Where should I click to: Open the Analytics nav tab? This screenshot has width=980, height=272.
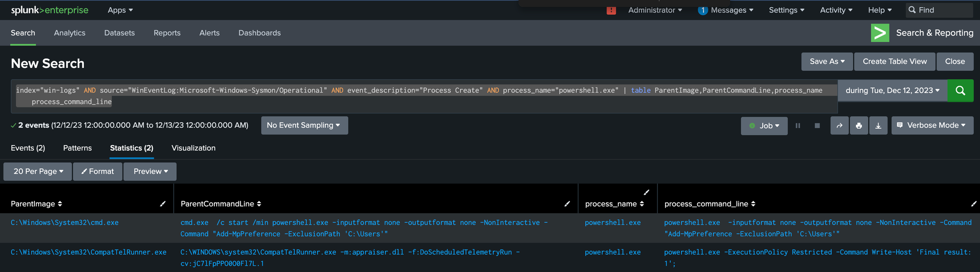coord(70,33)
